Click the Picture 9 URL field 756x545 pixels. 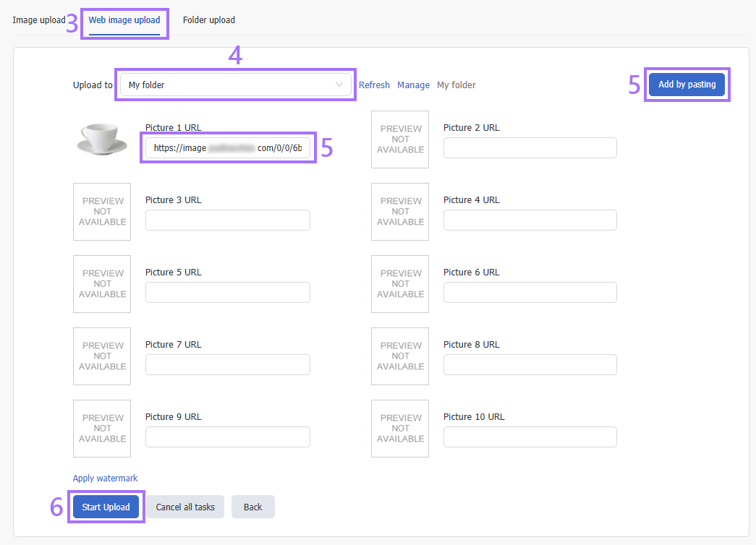(227, 437)
